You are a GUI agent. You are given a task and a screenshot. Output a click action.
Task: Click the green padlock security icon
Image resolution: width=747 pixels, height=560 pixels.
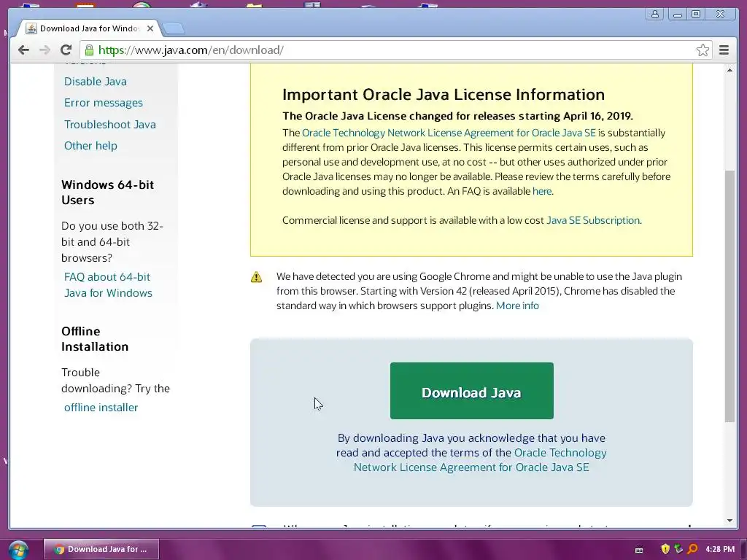point(89,50)
